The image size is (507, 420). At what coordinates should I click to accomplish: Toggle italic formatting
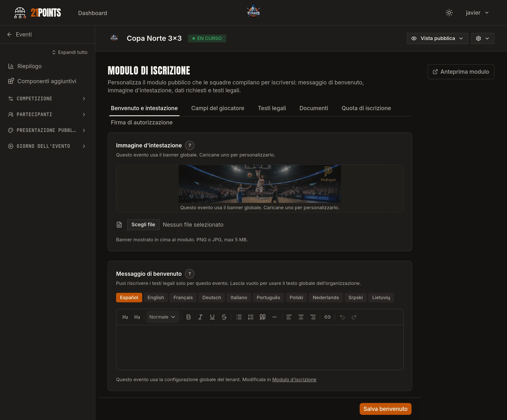(x=200, y=317)
